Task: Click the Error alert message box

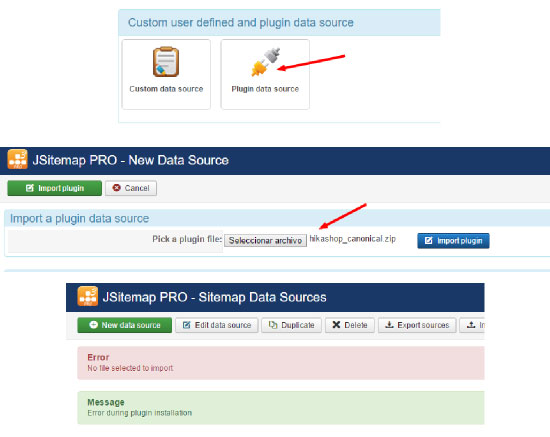Action: tap(281, 363)
